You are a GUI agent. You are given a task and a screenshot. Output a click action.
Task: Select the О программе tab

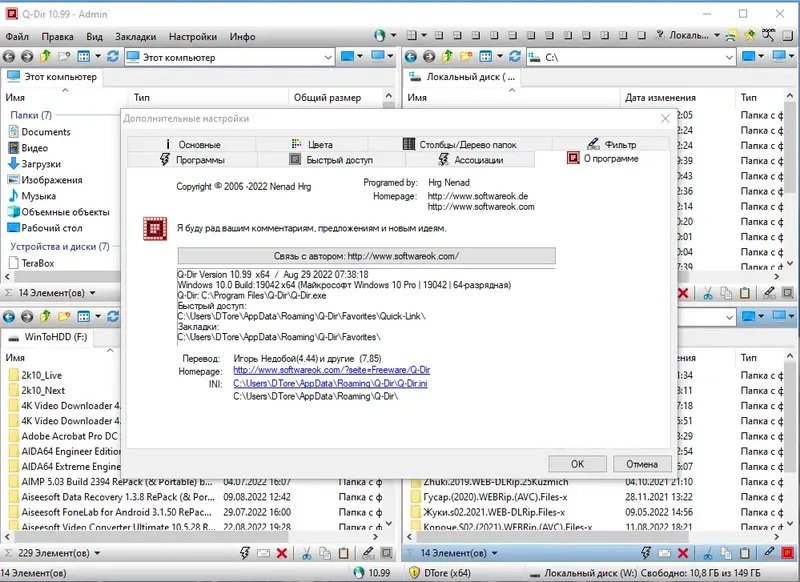603,159
